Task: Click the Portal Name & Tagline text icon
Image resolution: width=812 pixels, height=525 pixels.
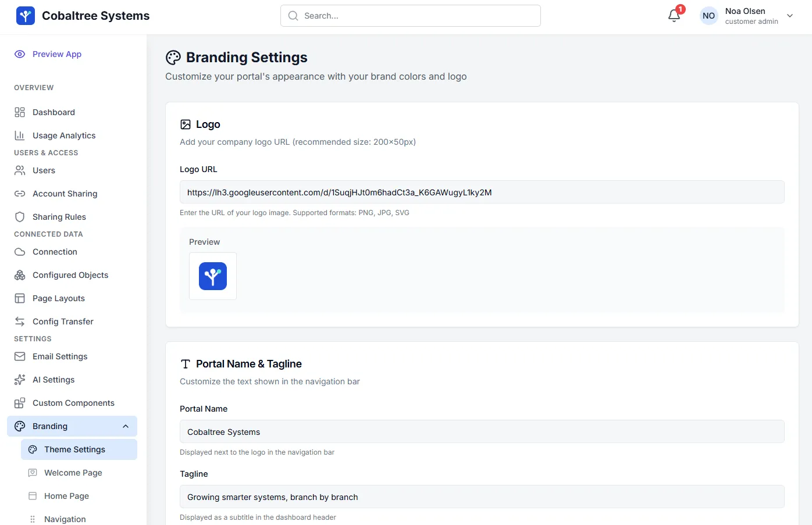Action: click(x=186, y=364)
